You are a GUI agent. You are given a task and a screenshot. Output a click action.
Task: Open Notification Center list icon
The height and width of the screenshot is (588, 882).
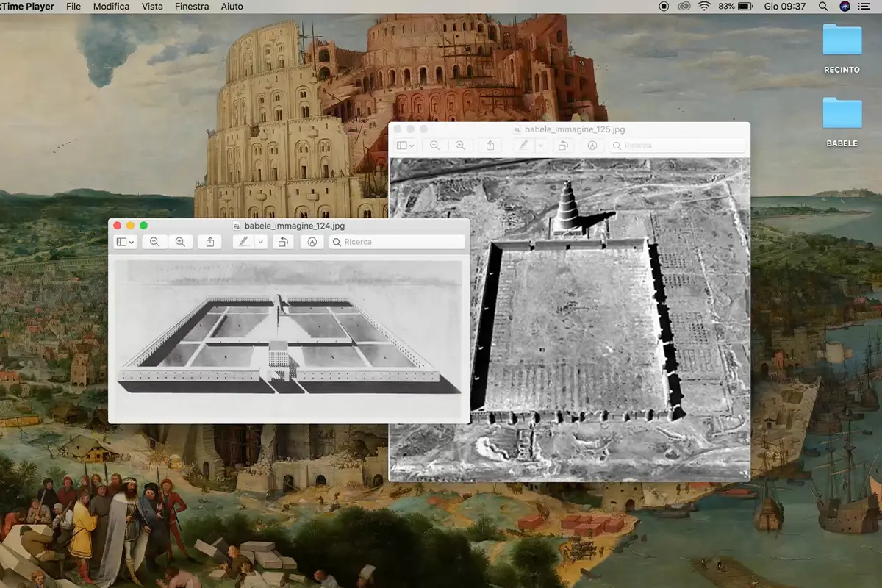click(864, 7)
